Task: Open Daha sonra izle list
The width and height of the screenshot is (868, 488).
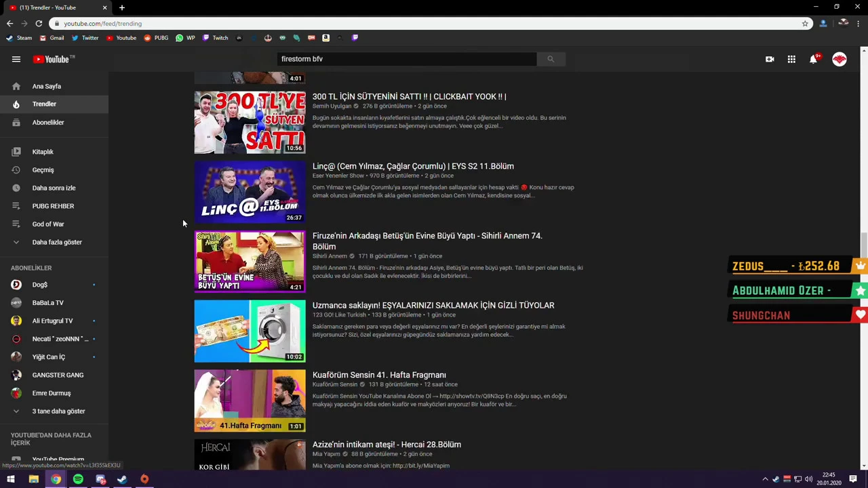Action: (54, 188)
